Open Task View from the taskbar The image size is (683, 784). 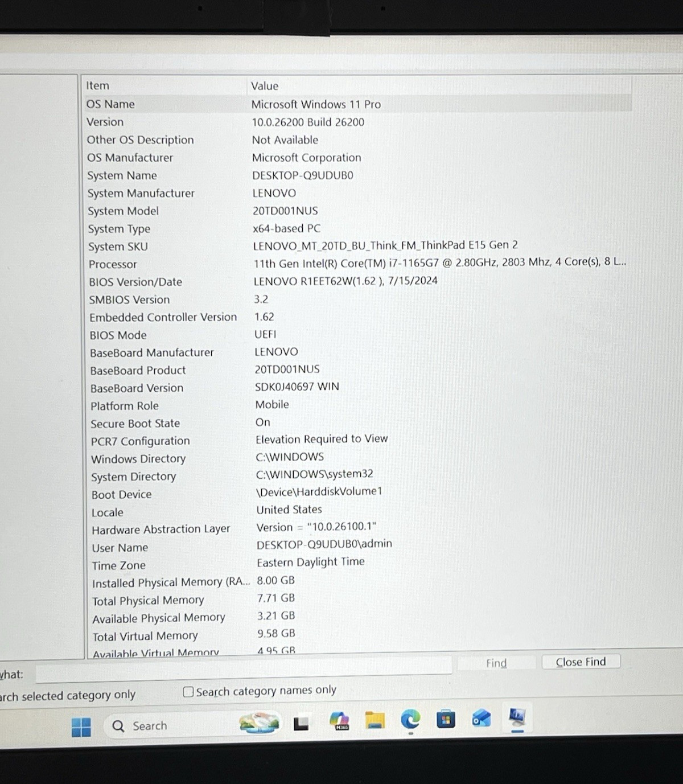pos(301,724)
